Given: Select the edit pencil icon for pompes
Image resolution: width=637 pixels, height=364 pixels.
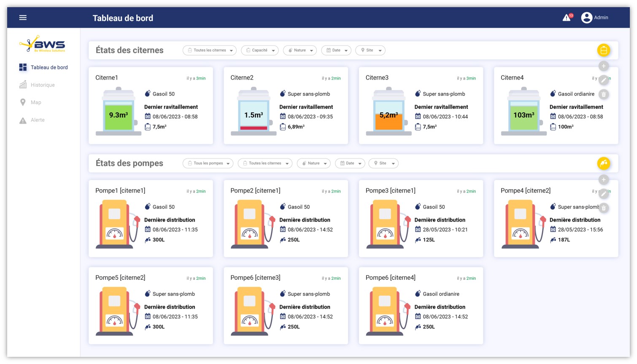Looking at the screenshot, I should [604, 193].
